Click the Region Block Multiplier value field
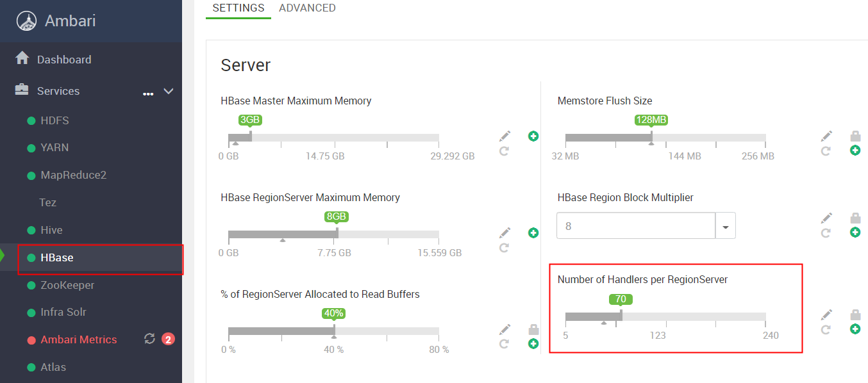Viewport: 868px width, 383px height. click(636, 226)
